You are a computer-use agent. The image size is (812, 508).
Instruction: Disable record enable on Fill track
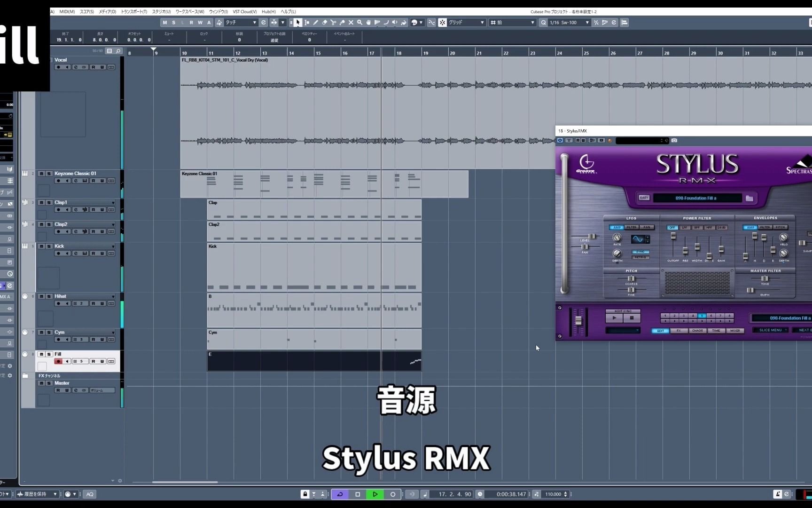click(x=58, y=361)
